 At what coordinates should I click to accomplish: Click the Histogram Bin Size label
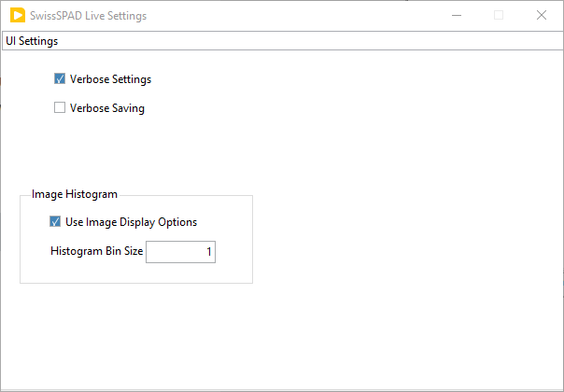tap(97, 251)
